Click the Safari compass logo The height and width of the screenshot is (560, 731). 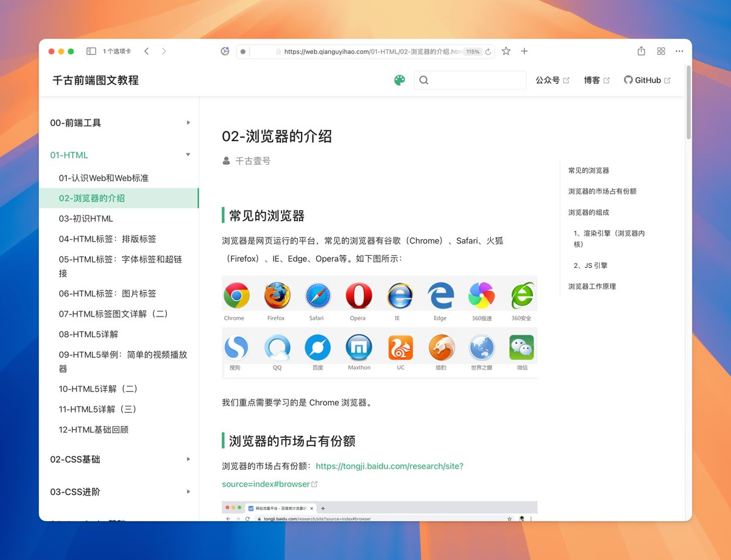317,296
